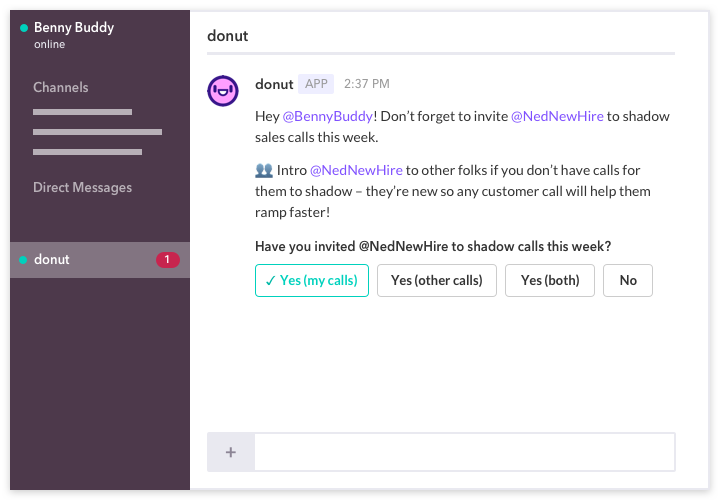Open the donut direct message in sidebar

(x=100, y=260)
